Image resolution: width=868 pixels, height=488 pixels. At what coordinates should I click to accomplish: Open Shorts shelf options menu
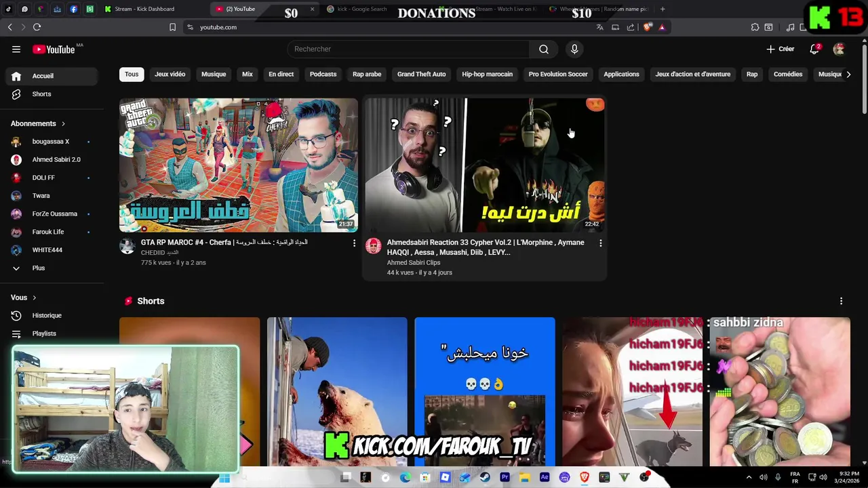[x=841, y=301]
